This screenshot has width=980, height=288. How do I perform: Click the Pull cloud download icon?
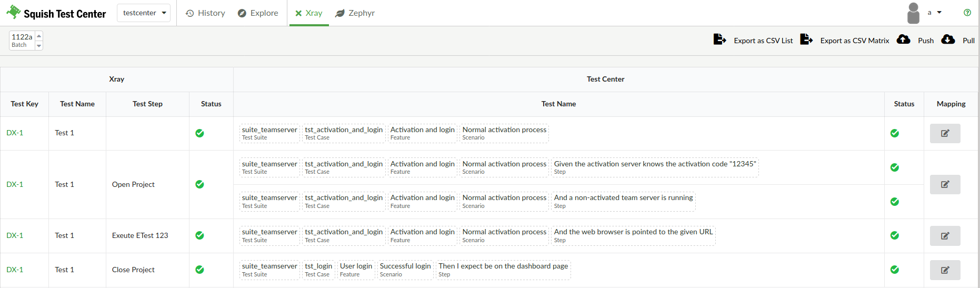(948, 39)
